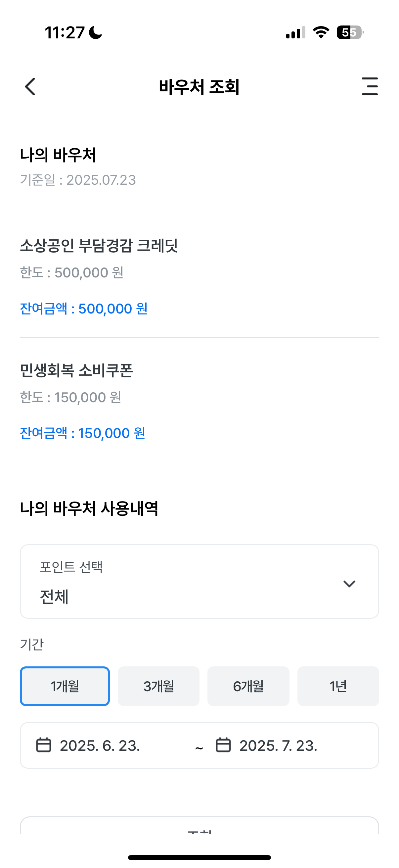
Task: Tap the partially visible 조회 button
Action: tap(199, 826)
